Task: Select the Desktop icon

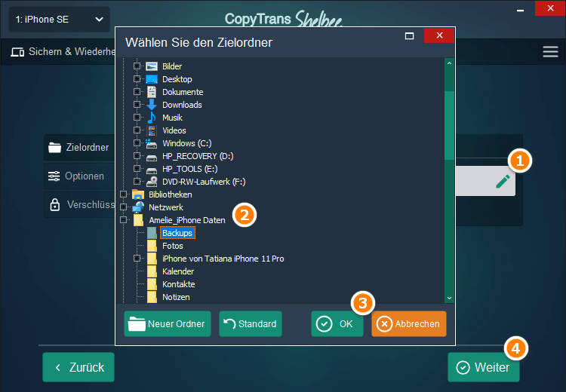Action: pos(152,79)
